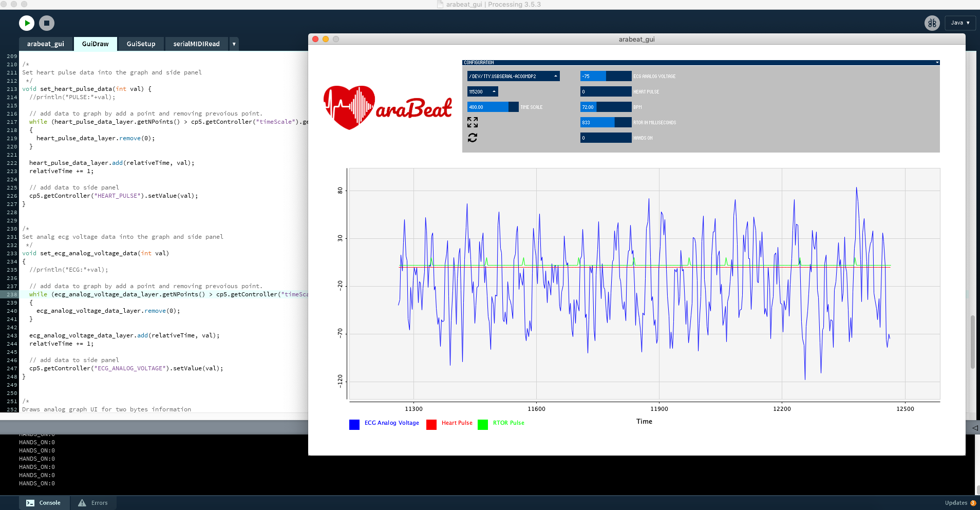This screenshot has width=980, height=510.
Task: Click the ECG Analog Voltage legend label
Action: click(x=392, y=423)
